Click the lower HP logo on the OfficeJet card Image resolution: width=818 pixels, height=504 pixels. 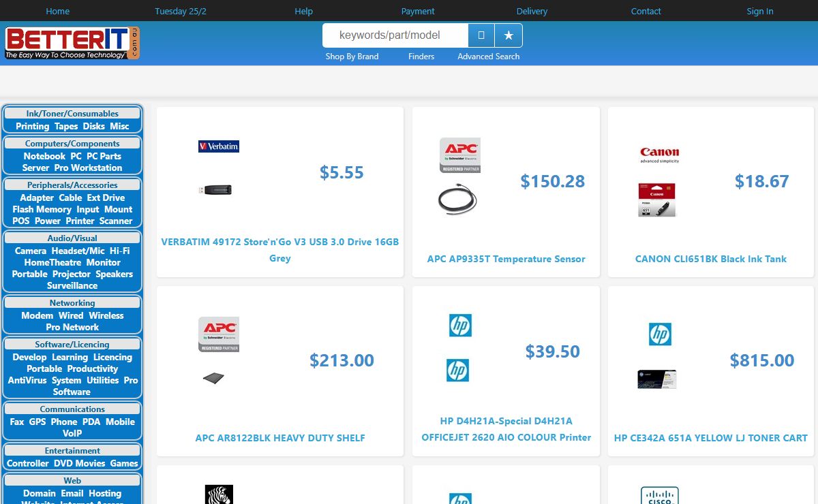(x=457, y=370)
